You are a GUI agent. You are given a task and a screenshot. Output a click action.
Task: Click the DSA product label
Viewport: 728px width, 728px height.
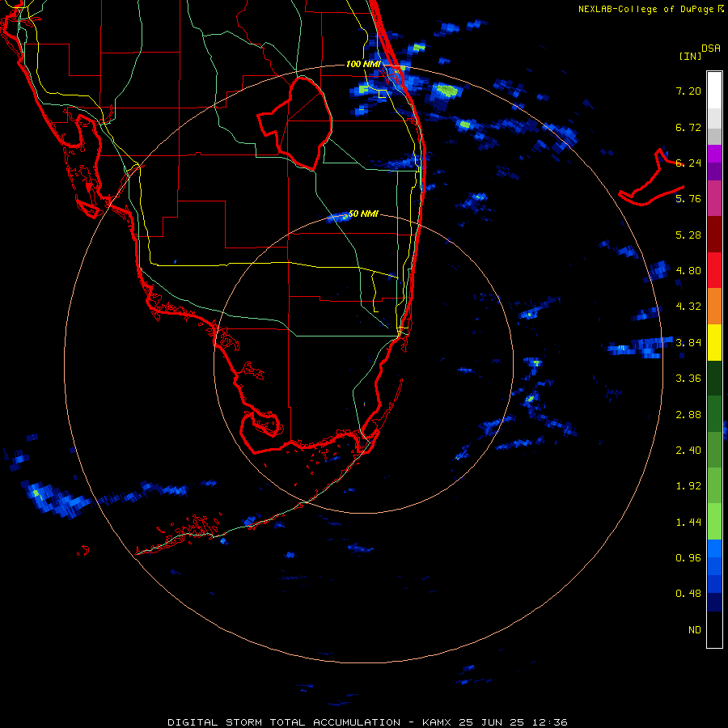[711, 48]
